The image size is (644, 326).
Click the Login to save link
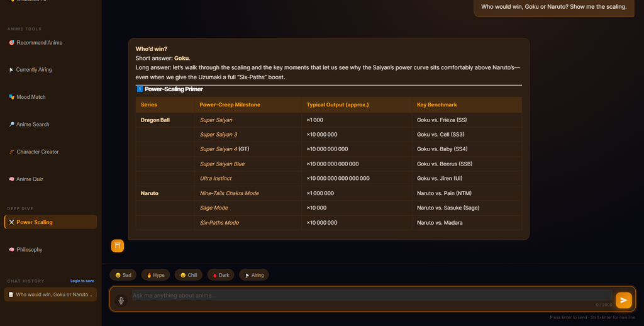(82, 281)
